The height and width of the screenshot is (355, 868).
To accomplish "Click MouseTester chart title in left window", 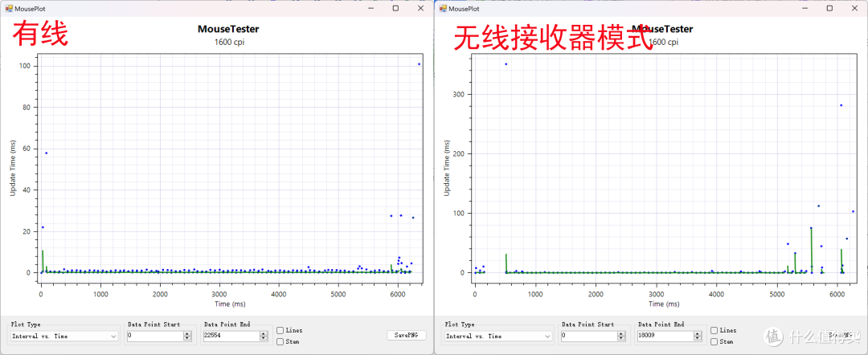I will 228,29.
